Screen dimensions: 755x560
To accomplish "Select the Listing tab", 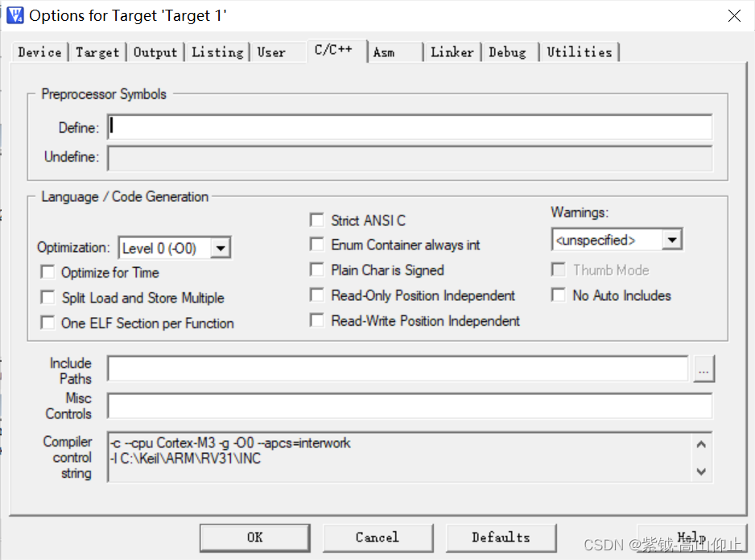I will point(217,52).
